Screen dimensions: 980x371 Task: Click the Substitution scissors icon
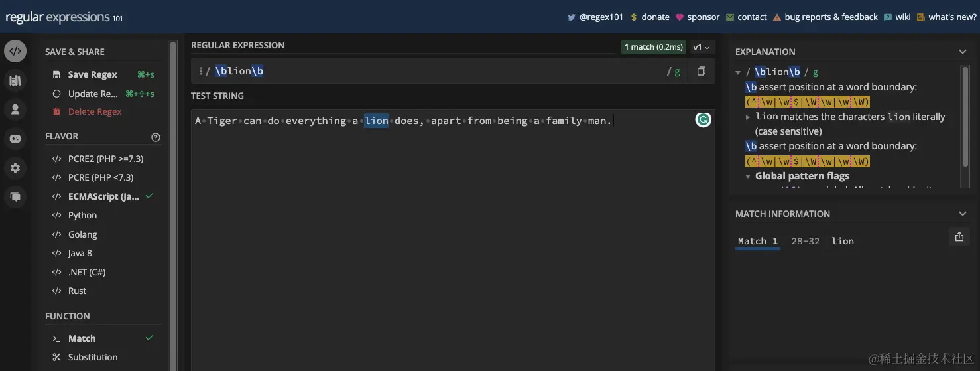pos(56,357)
